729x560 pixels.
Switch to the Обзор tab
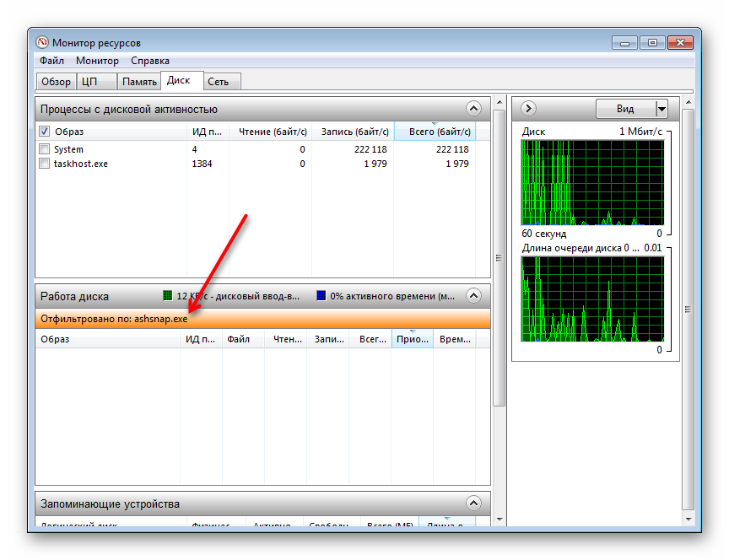tap(56, 81)
